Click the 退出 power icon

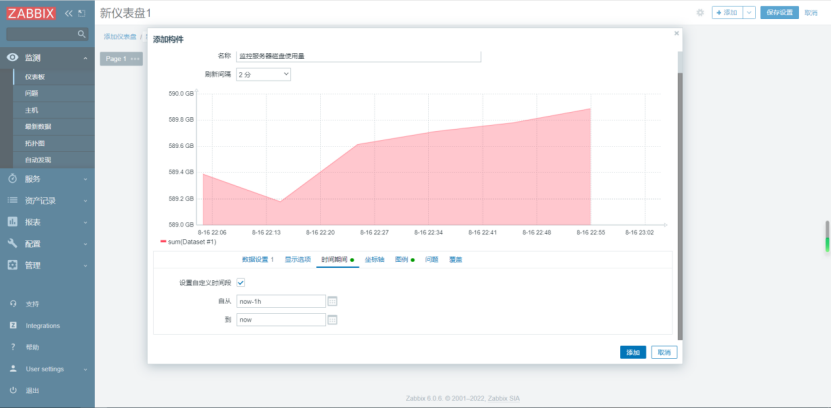[13, 391]
